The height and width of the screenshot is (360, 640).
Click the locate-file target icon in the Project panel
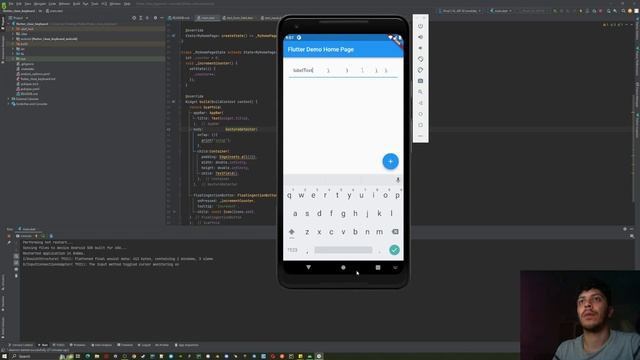pos(134,18)
